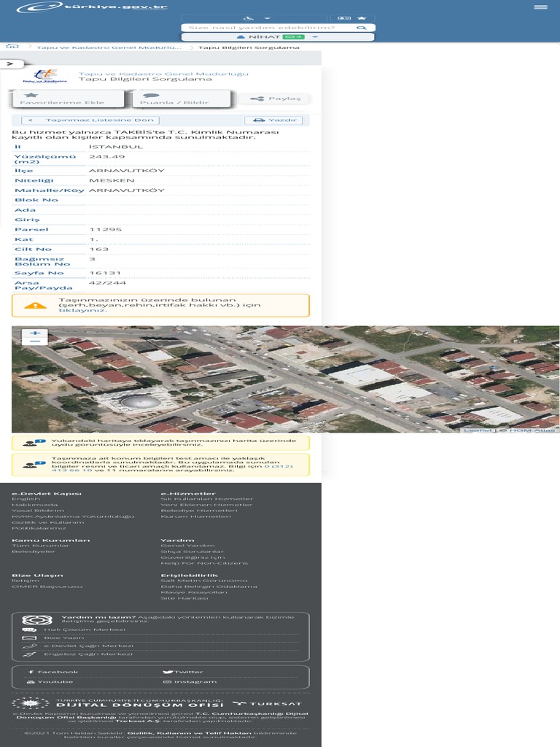Select the Yüzölçümü value 243.49

coord(106,157)
